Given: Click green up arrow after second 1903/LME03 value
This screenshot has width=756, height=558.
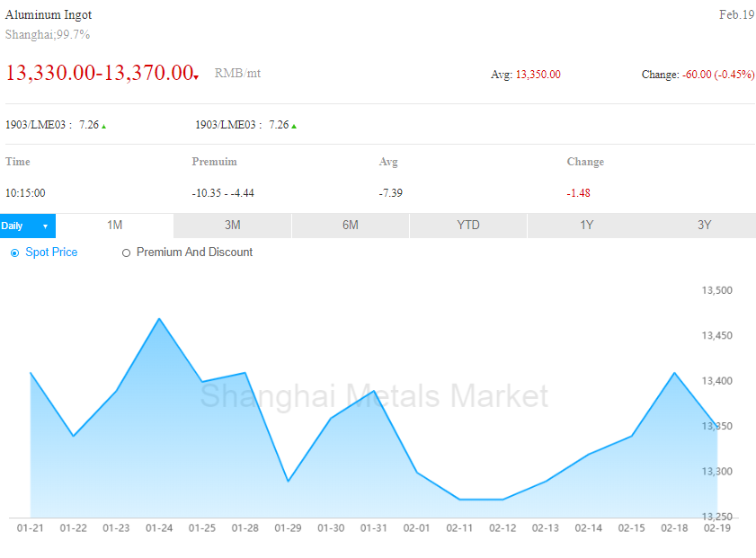Looking at the screenshot, I should click(x=294, y=126).
